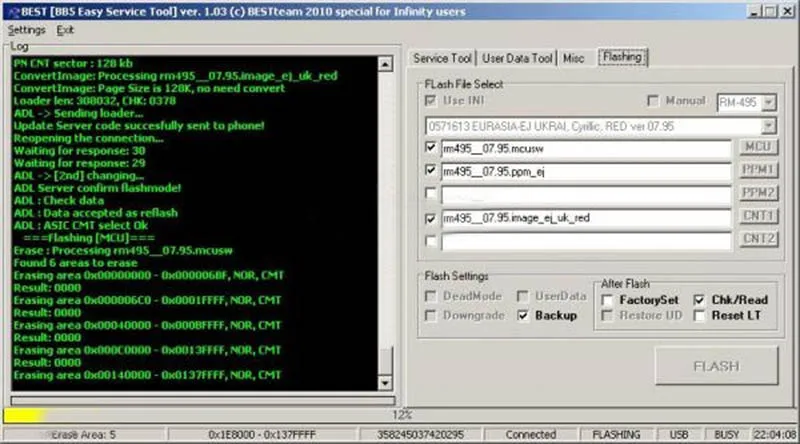Click the 'Erase Area: 5' status text

(84, 435)
